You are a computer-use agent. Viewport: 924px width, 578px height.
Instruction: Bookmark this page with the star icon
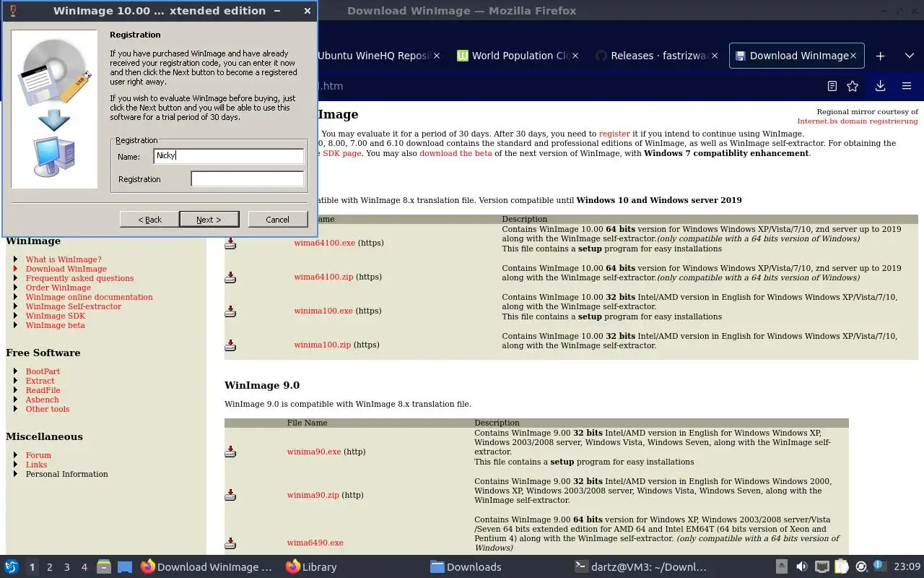tap(853, 86)
